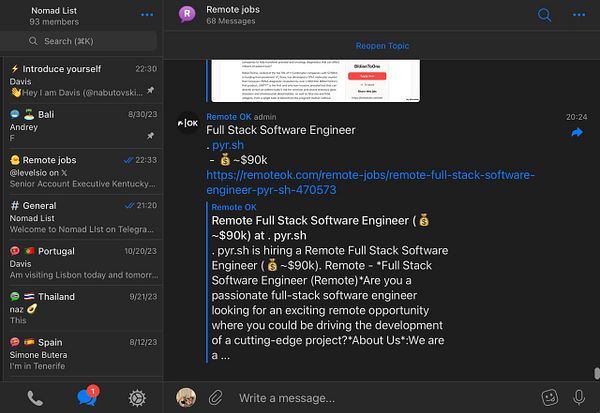Screen dimensions: 600x413
Task: Open the Calls tab phone icon
Action: tap(35, 398)
